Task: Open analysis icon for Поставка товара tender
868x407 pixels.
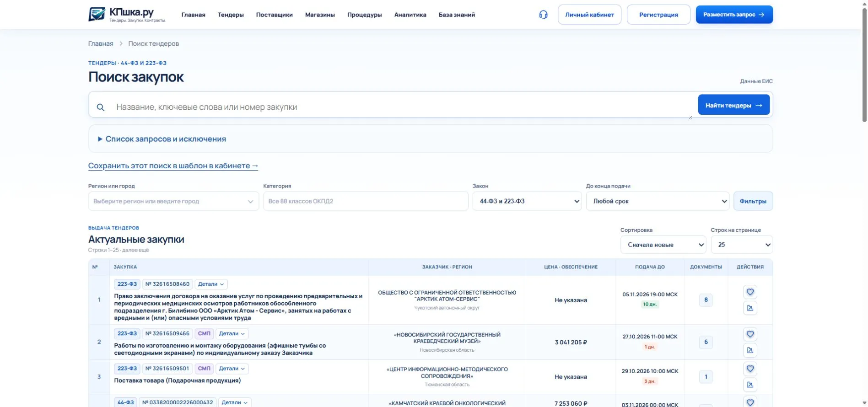Action: tap(750, 385)
